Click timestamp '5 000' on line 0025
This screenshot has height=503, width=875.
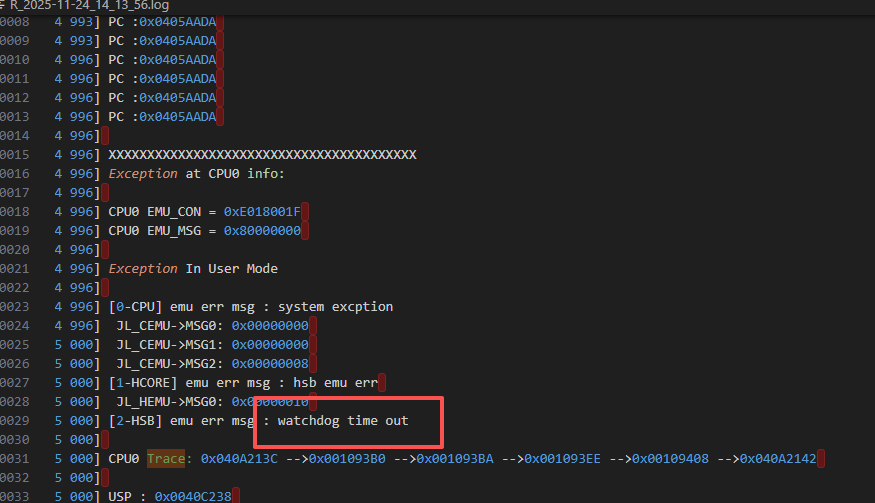[x=74, y=344]
